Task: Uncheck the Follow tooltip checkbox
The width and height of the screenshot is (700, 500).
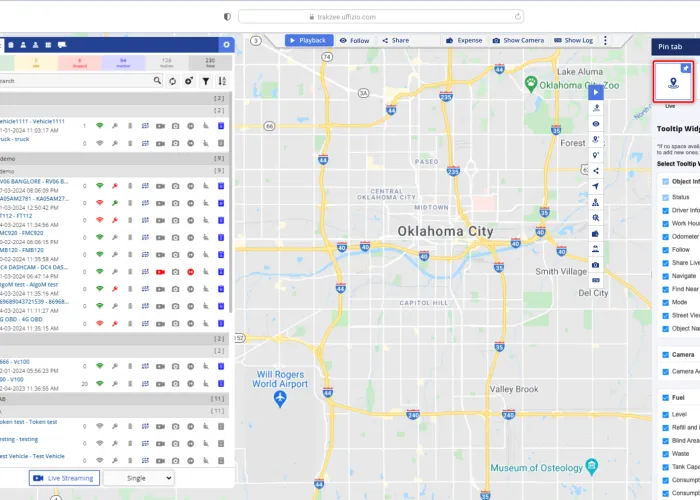Action: tap(666, 250)
